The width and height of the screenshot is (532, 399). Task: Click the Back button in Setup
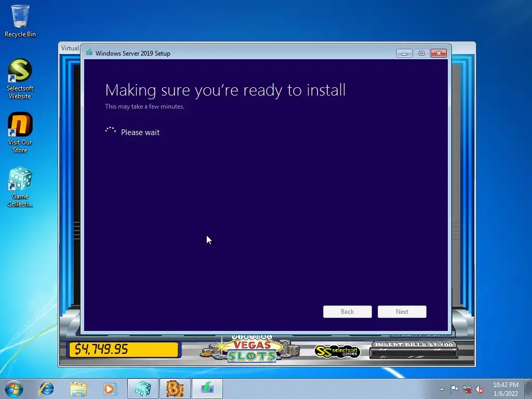pos(348,312)
